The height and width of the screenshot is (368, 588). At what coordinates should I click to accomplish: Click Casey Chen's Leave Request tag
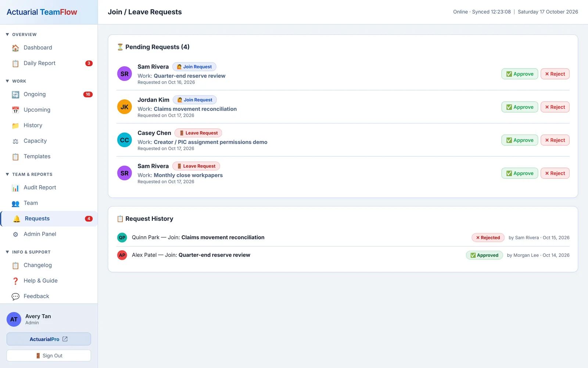point(198,133)
